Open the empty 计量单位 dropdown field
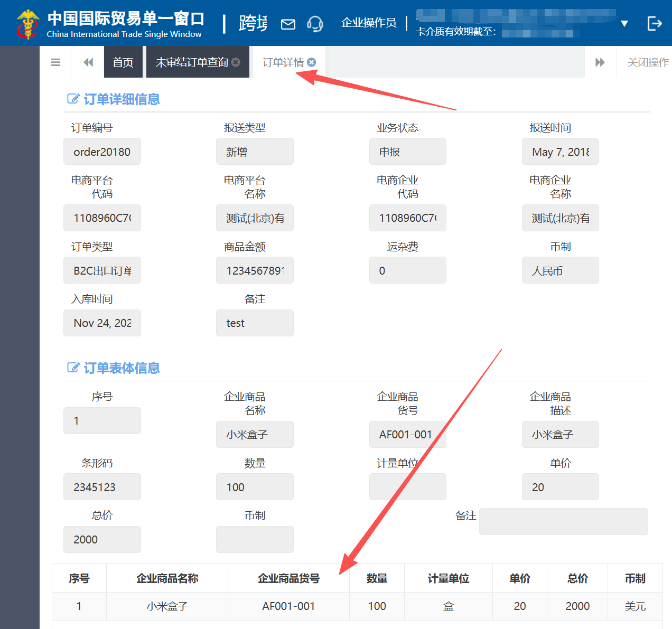The height and width of the screenshot is (629, 672). 407,486
